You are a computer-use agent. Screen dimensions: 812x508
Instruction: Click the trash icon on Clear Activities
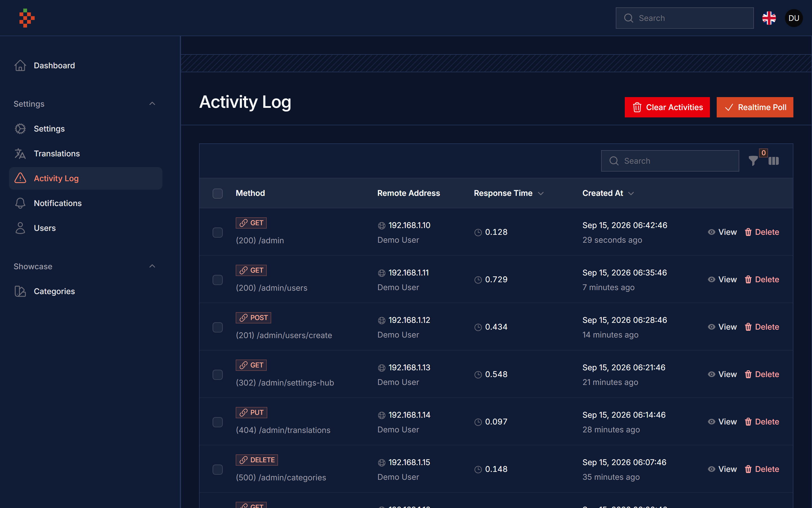(637, 108)
